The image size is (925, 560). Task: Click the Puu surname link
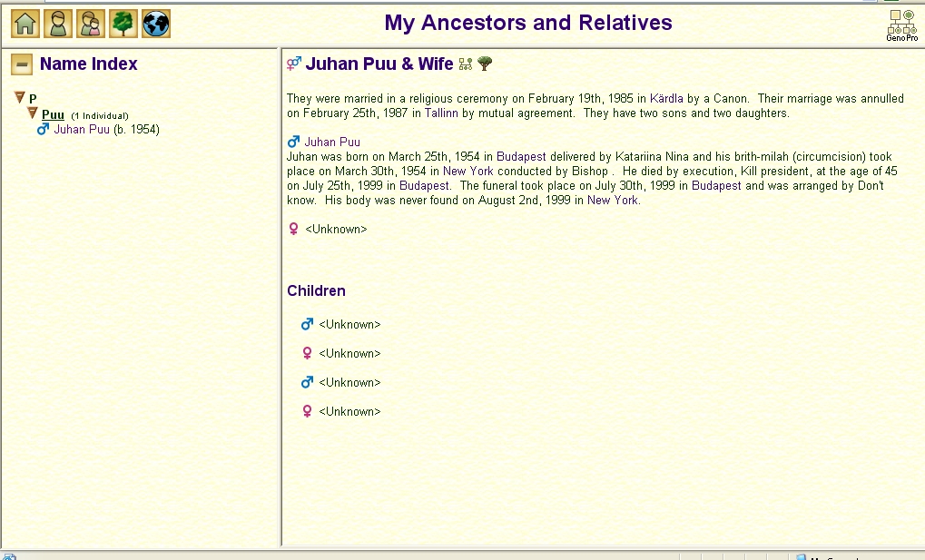[x=53, y=115]
